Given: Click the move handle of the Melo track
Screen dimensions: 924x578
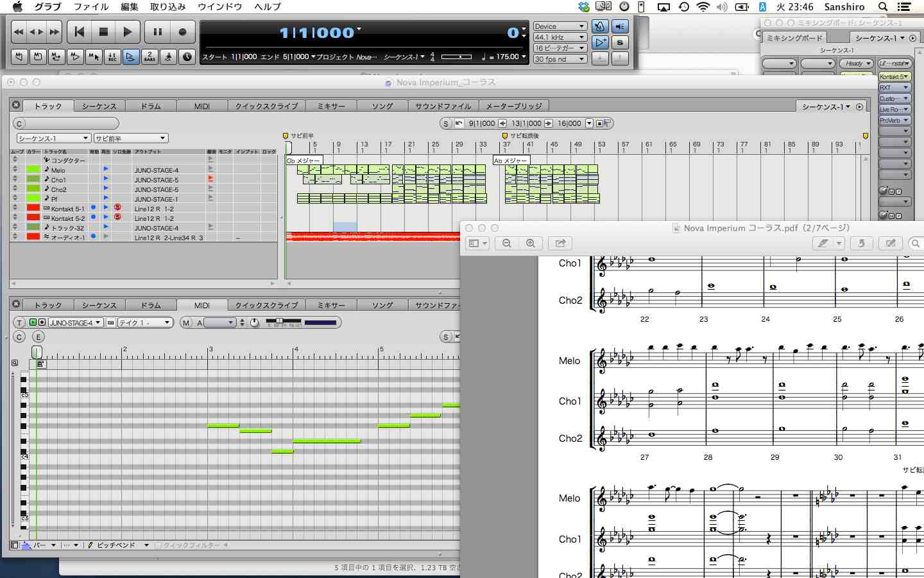Looking at the screenshot, I should (15, 170).
